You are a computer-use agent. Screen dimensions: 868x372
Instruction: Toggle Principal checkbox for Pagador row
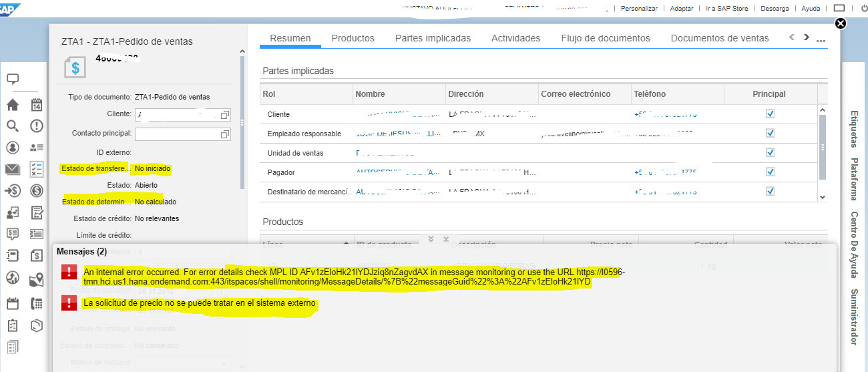coord(770,172)
